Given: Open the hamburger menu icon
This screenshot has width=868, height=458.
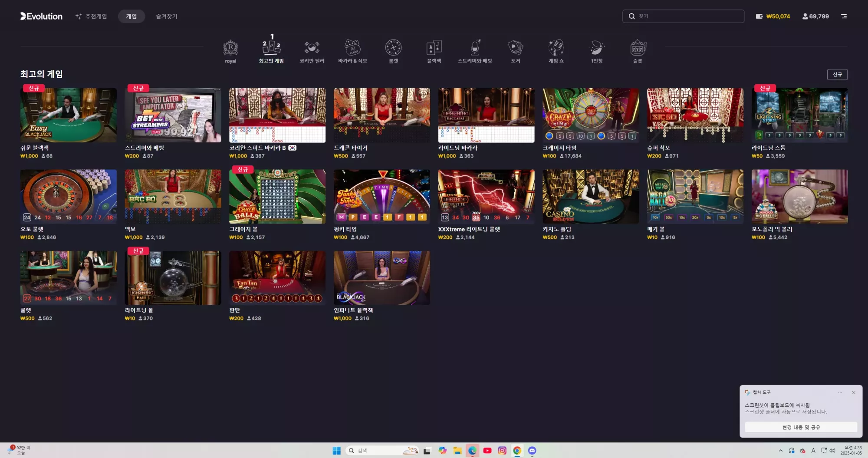Looking at the screenshot, I should point(844,16).
